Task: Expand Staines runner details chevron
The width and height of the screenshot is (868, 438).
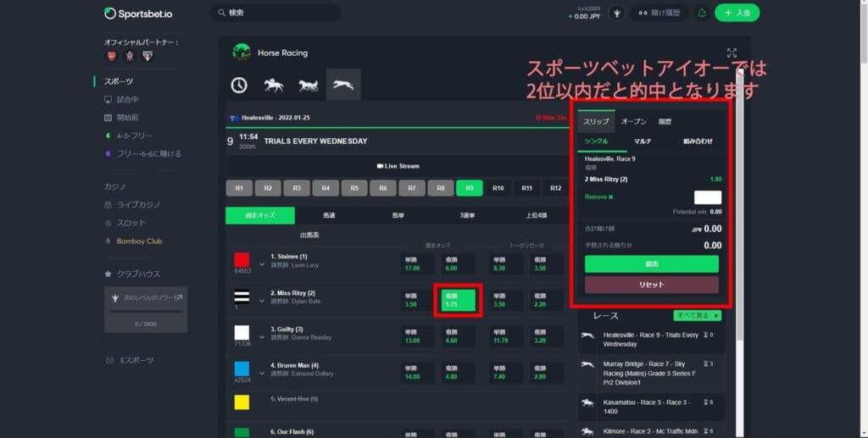Action: pos(262,265)
